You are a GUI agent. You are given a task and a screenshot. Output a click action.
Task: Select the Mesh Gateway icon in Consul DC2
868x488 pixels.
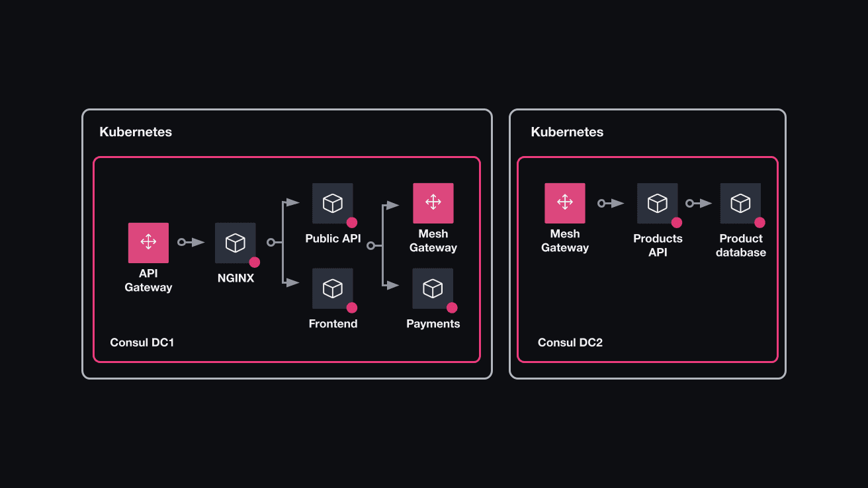pyautogui.click(x=565, y=203)
